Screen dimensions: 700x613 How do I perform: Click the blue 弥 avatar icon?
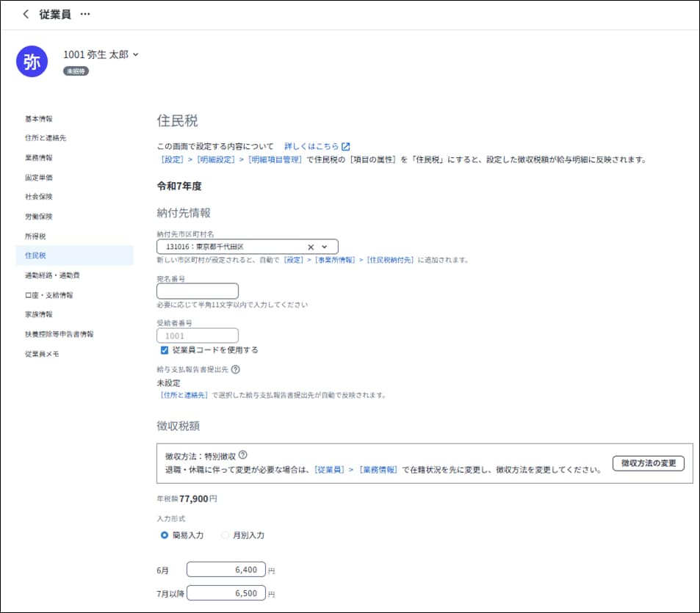coord(32,62)
